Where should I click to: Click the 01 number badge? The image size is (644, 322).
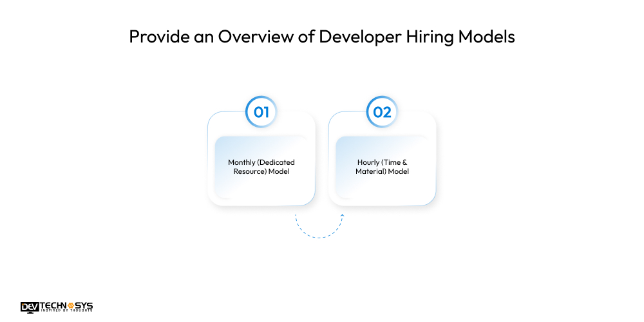click(261, 111)
